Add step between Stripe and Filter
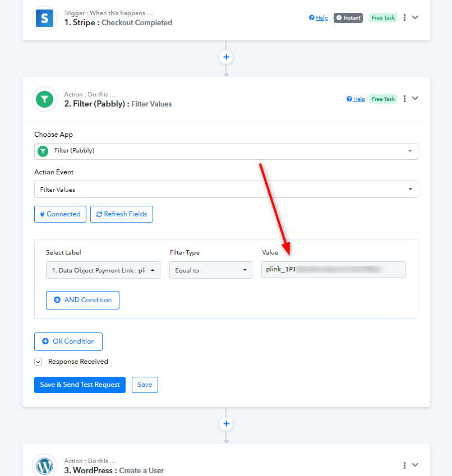 click(x=226, y=57)
